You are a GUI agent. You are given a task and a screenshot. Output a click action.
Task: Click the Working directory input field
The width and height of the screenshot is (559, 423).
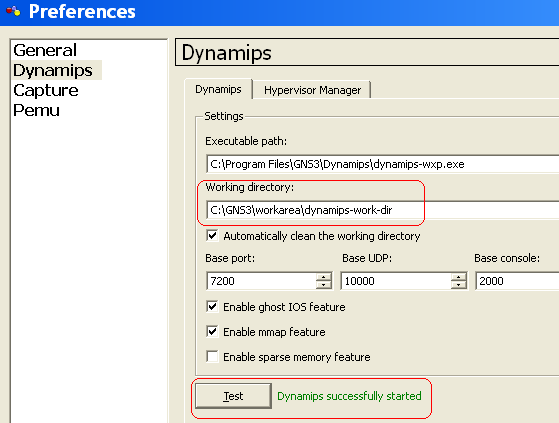(x=383, y=210)
